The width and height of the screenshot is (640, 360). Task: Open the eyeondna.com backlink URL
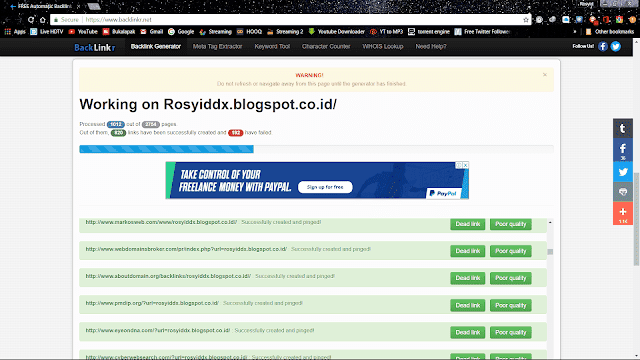pyautogui.click(x=158, y=330)
